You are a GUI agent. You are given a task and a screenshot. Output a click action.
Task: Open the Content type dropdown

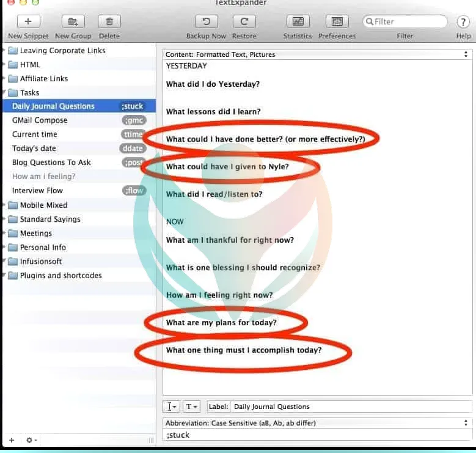317,54
